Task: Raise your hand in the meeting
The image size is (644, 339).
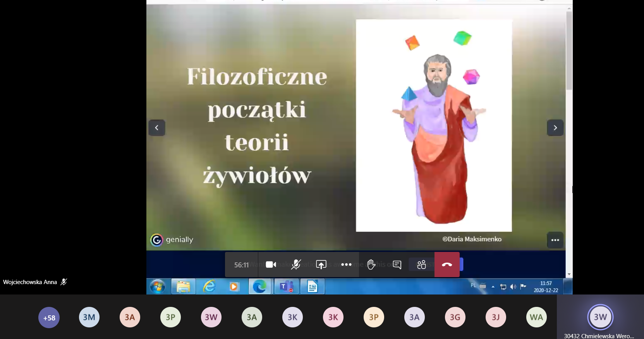Action: (x=371, y=265)
